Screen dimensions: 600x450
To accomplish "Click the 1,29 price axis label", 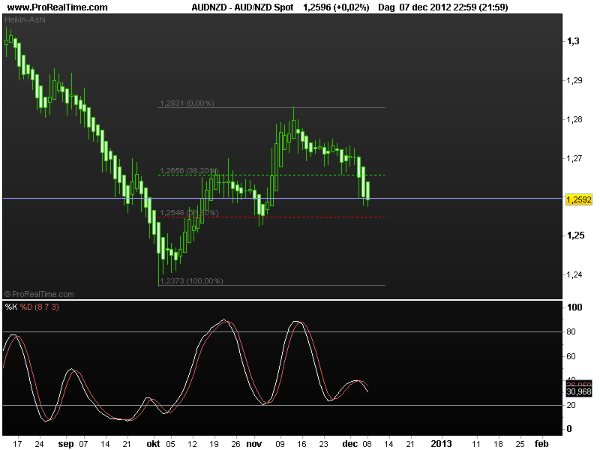I will 574,80.
